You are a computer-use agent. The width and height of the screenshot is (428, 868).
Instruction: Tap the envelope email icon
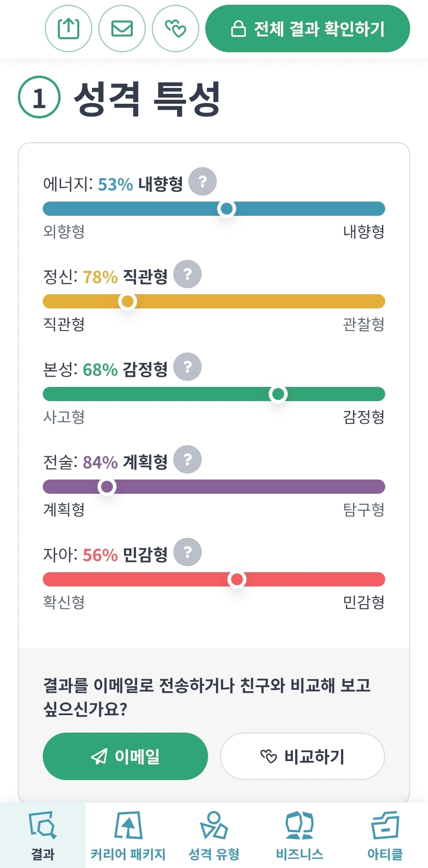pyautogui.click(x=122, y=29)
